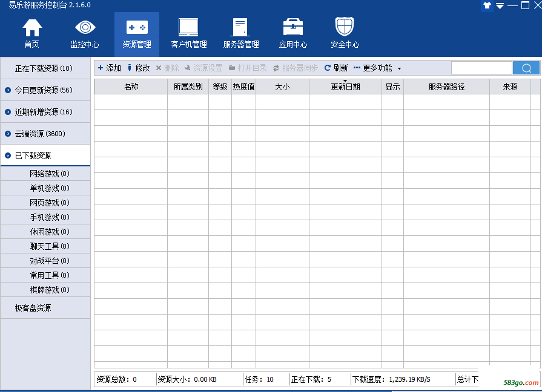Focus the resource search input field
The height and width of the screenshot is (392, 542).
481,68
